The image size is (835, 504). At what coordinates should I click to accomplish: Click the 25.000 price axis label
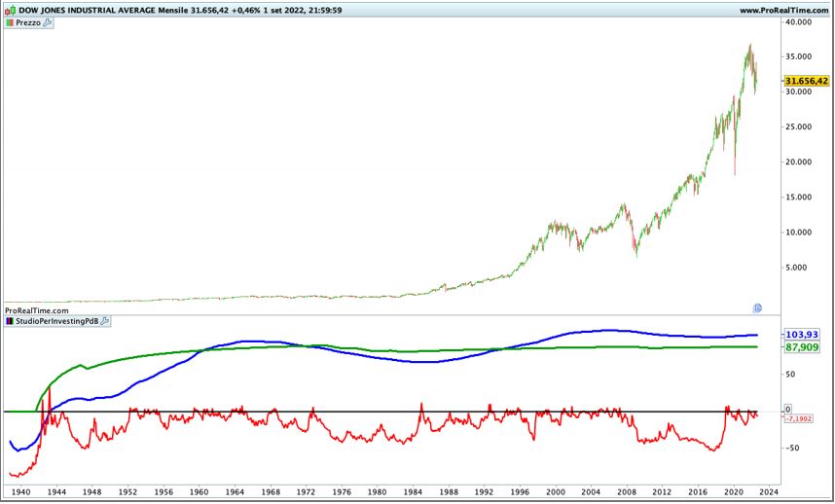click(799, 126)
